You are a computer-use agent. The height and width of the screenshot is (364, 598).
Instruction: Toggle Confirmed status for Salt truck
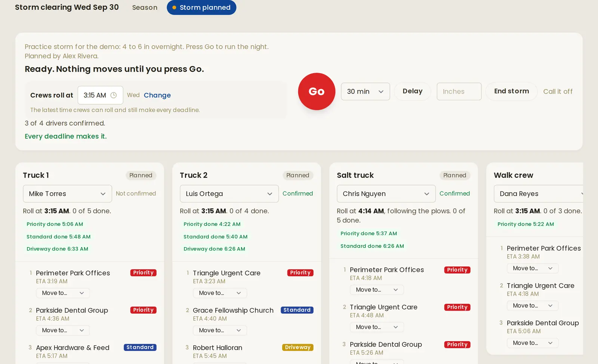454,193
